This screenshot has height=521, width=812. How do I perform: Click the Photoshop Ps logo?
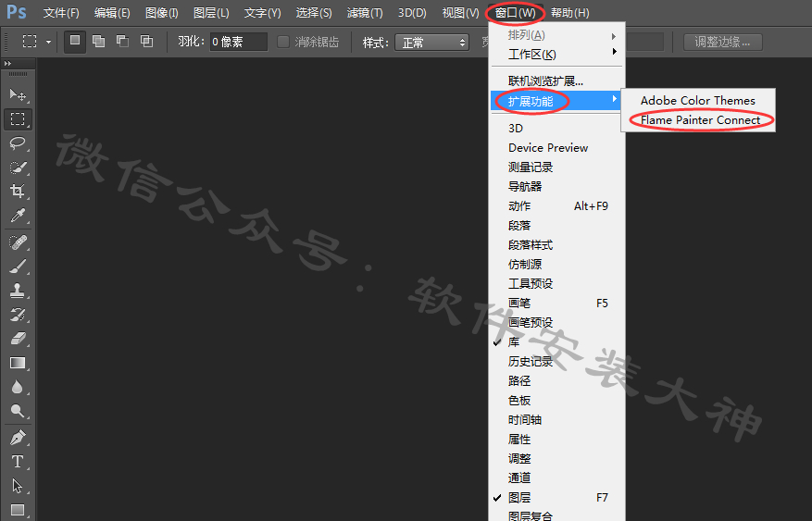pos(16,12)
